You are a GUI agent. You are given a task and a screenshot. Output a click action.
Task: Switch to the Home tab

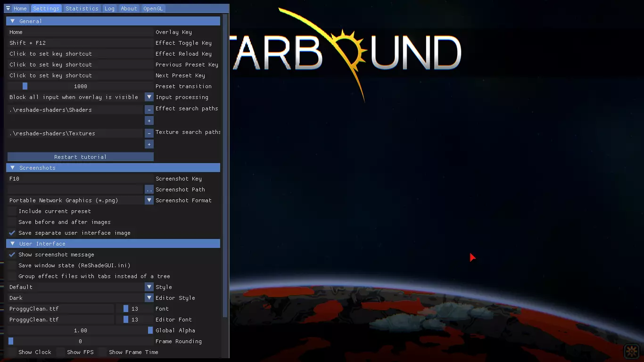[20, 8]
